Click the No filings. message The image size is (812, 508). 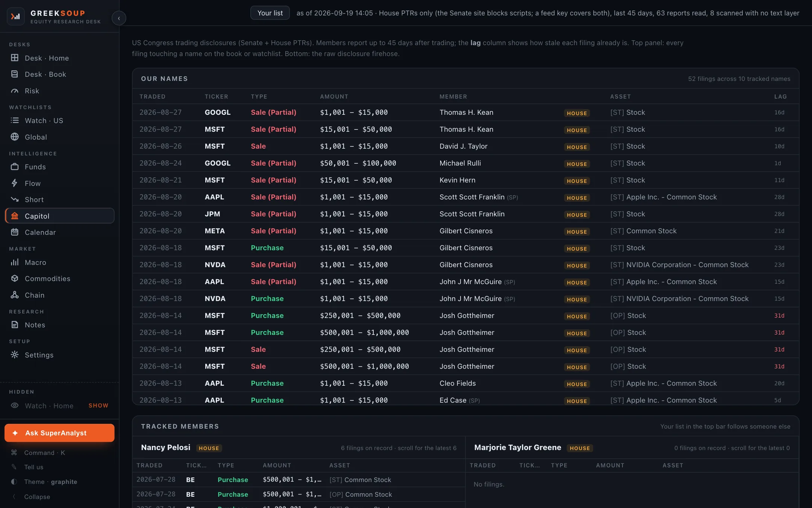click(489, 484)
